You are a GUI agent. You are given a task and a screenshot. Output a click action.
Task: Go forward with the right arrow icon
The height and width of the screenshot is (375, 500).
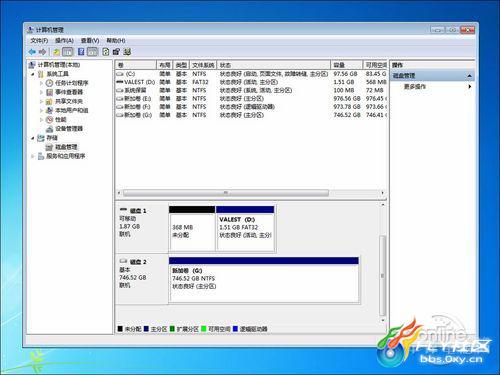pos(43,52)
